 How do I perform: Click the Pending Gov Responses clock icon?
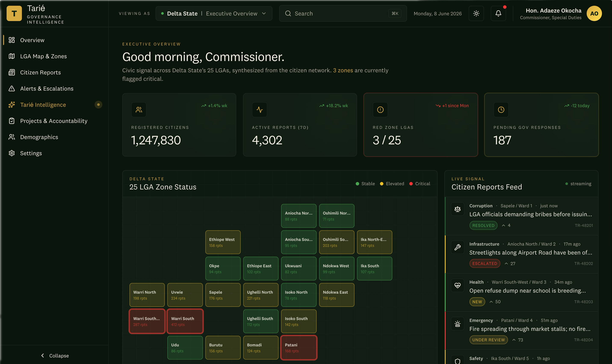click(x=501, y=110)
